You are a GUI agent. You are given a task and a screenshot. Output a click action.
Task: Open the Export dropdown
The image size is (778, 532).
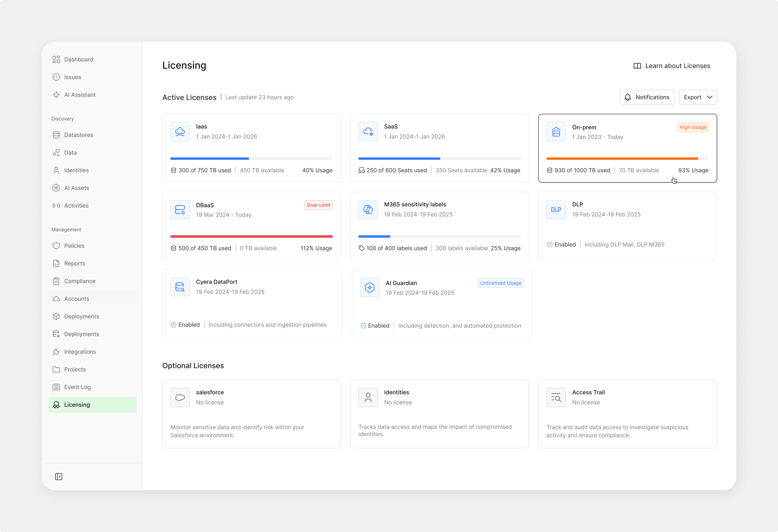click(698, 97)
